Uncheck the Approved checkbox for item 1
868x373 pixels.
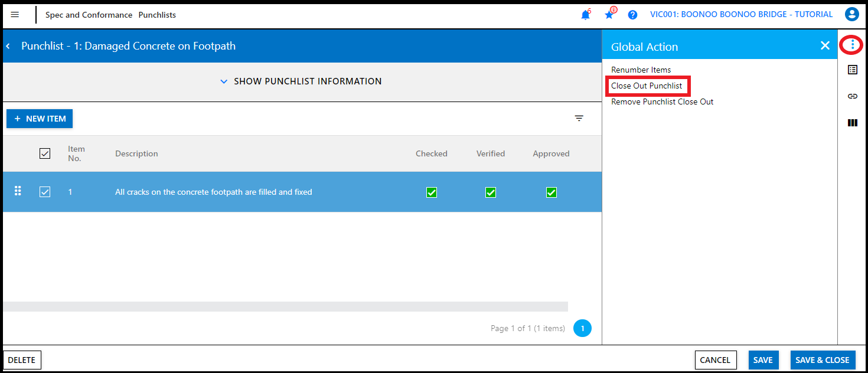coord(551,192)
